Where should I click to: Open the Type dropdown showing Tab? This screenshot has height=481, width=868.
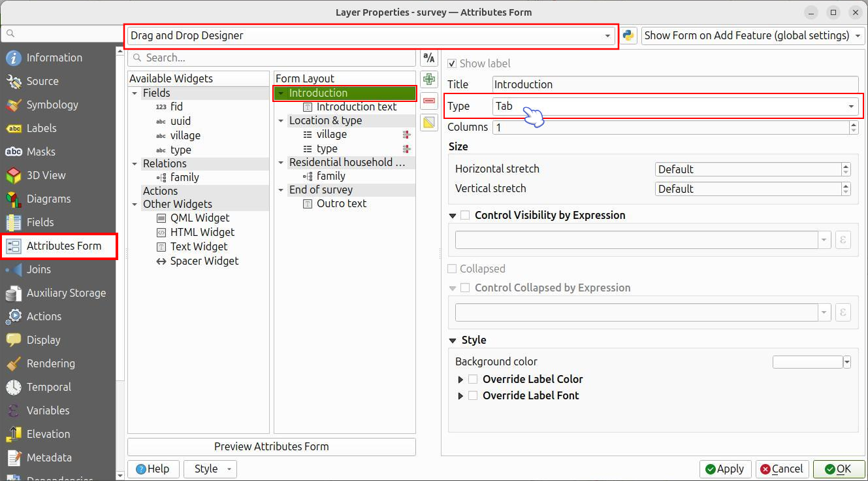[675, 106]
